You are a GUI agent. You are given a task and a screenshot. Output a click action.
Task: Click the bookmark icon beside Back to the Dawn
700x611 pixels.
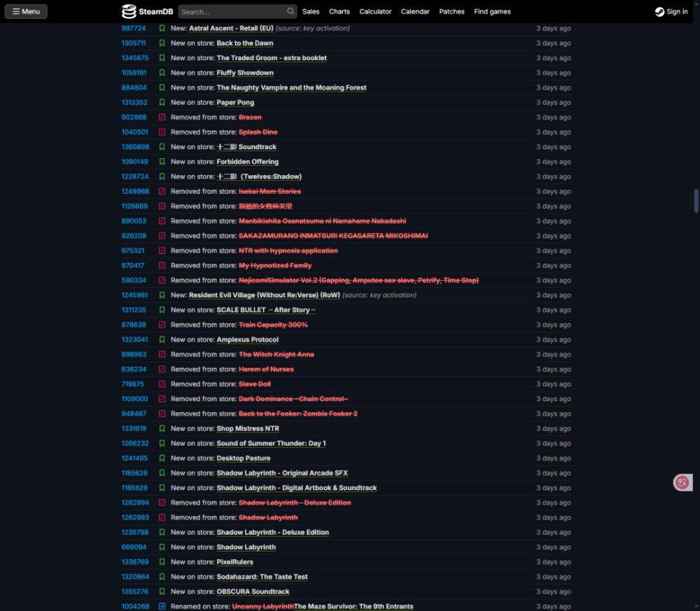click(x=162, y=43)
